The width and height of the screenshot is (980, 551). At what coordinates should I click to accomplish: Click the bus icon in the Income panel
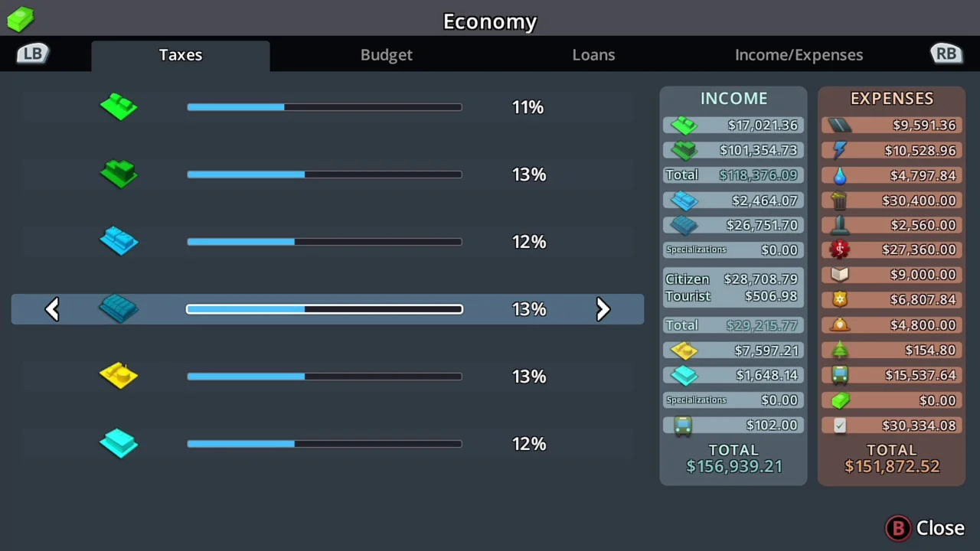683,425
